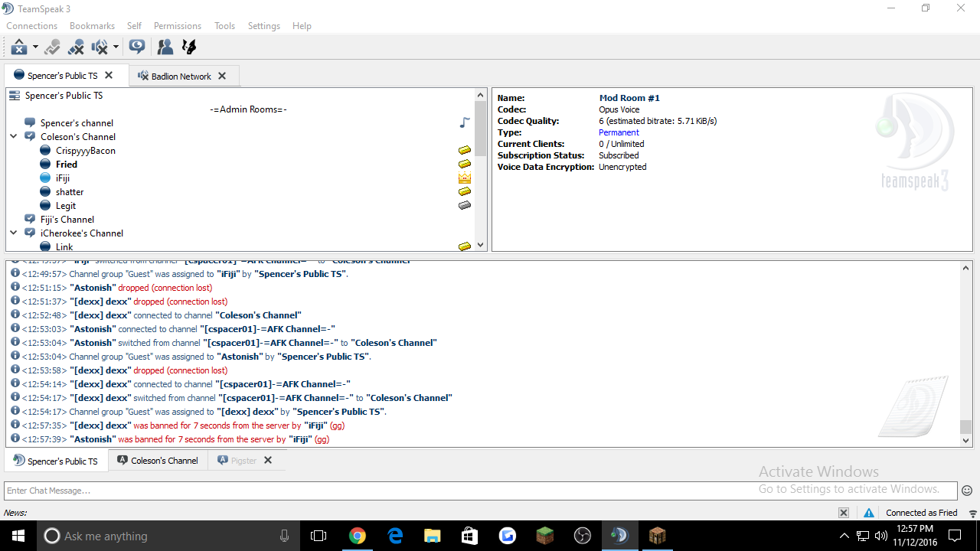Viewport: 980px width, 551px height.
Task: Click the gold bar icon beside Fried
Action: point(465,165)
